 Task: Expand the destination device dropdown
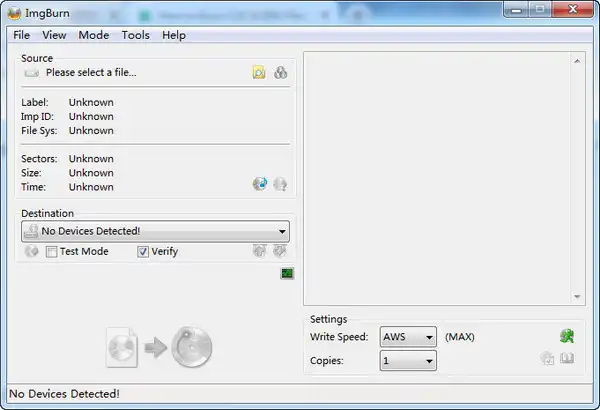[x=282, y=231]
